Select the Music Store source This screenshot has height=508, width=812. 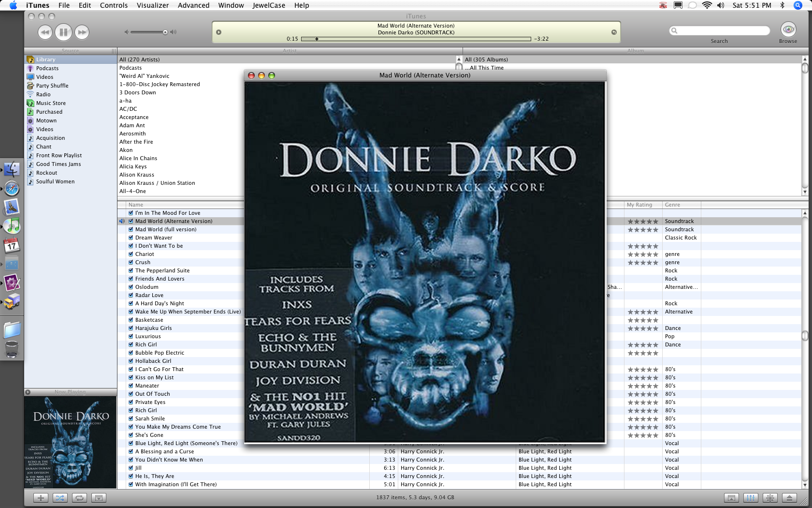pyautogui.click(x=51, y=103)
